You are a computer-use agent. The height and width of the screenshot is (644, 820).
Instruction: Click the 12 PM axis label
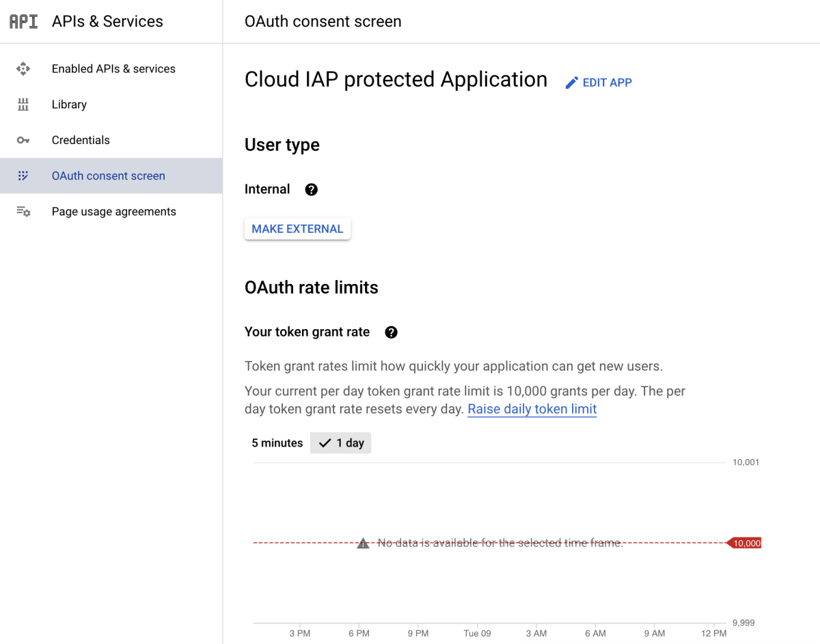714,633
